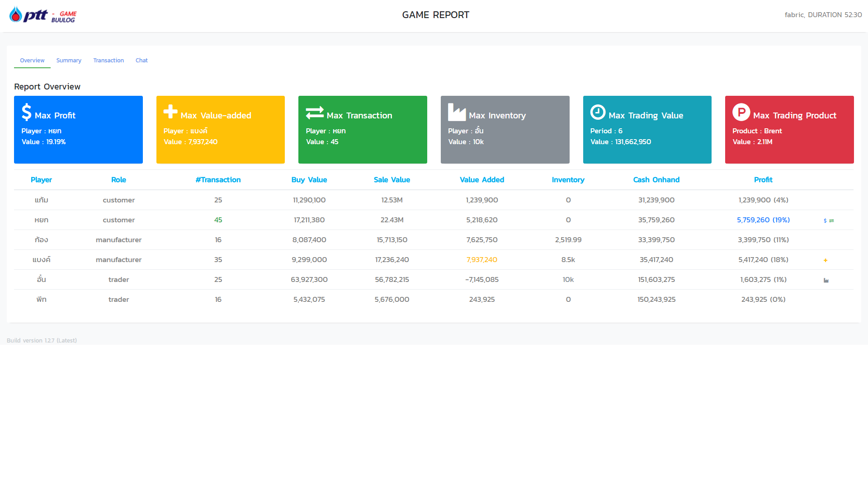
Task: Click the plus icon on Max Value-added card
Action: click(170, 111)
